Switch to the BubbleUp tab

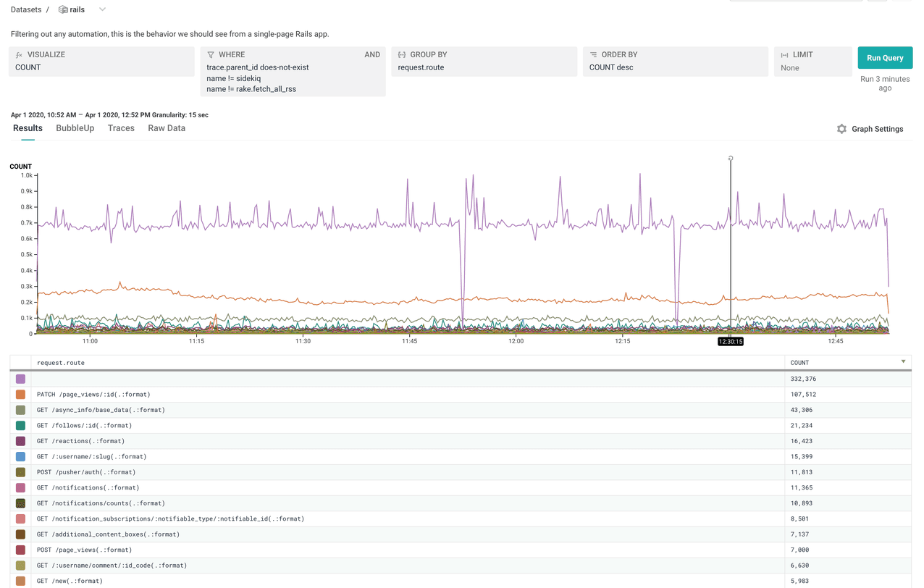75,128
